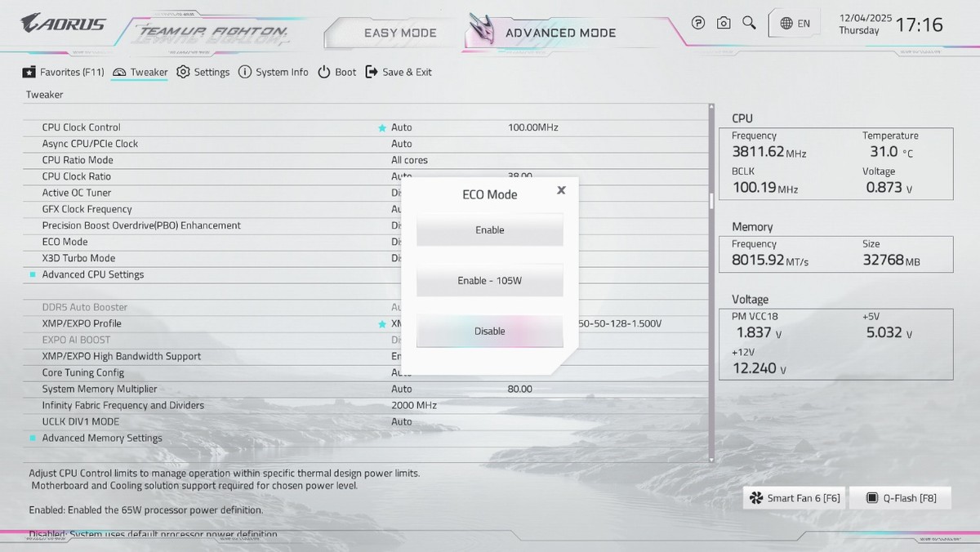Click the CPU temperature 31.0 reading
The width and height of the screenshot is (980, 552).
(x=891, y=152)
